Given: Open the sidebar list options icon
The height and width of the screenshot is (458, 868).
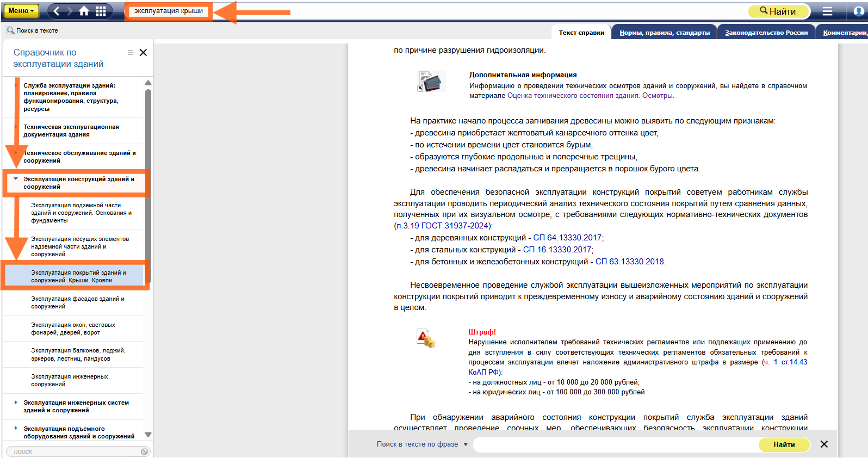Looking at the screenshot, I should 131,53.
